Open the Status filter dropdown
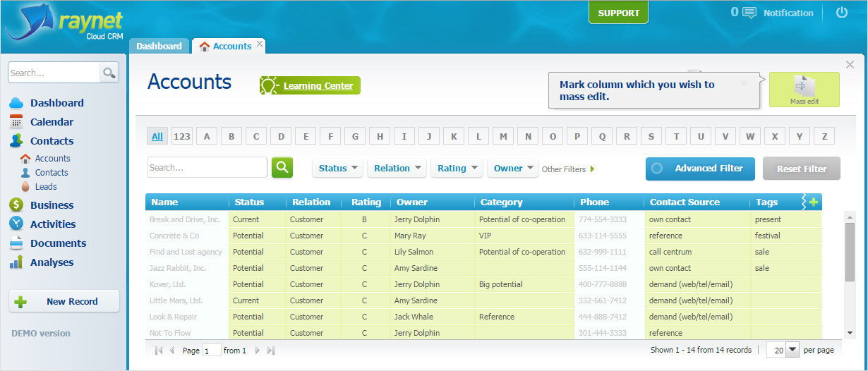The image size is (868, 371). (337, 168)
